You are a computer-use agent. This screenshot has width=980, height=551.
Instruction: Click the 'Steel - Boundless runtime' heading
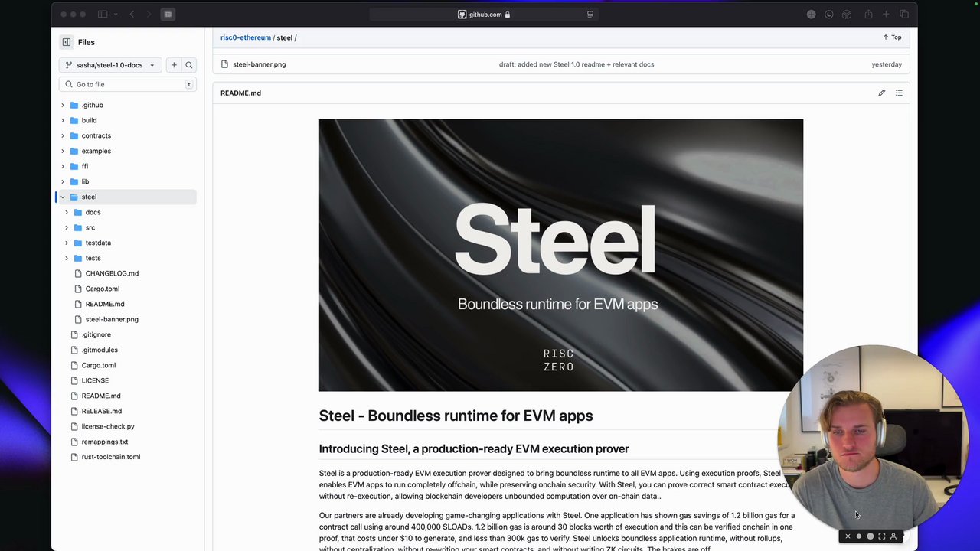(x=456, y=416)
